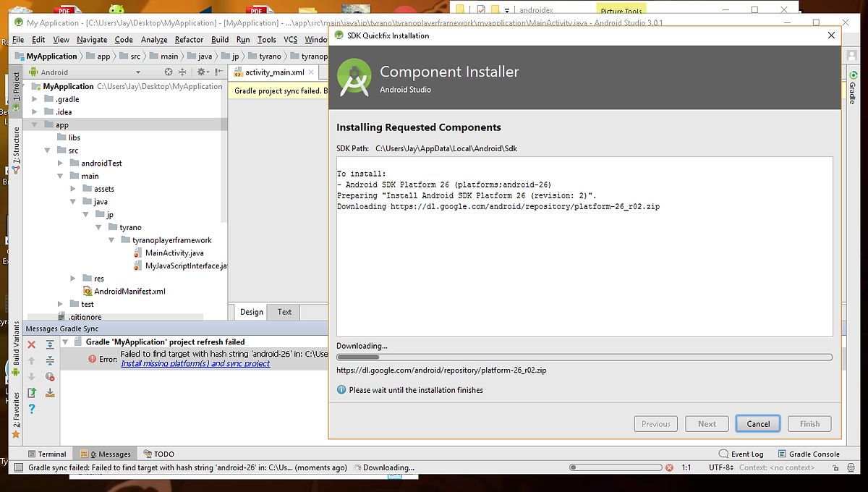
Task: Open the Build menu
Action: [x=220, y=40]
